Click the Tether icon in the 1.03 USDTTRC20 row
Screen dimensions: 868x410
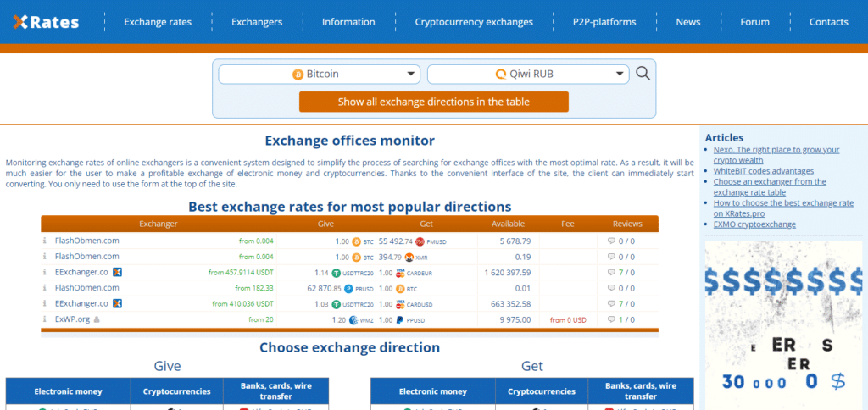[336, 304]
